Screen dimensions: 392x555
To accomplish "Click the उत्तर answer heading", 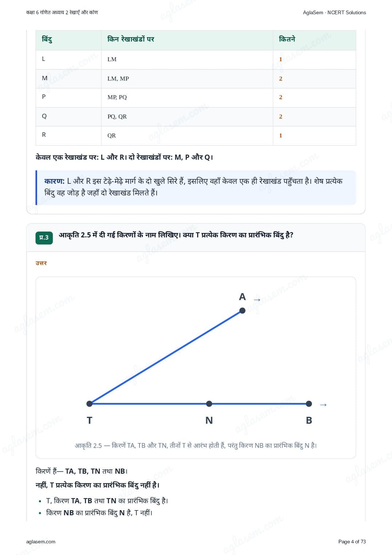I will [41, 263].
